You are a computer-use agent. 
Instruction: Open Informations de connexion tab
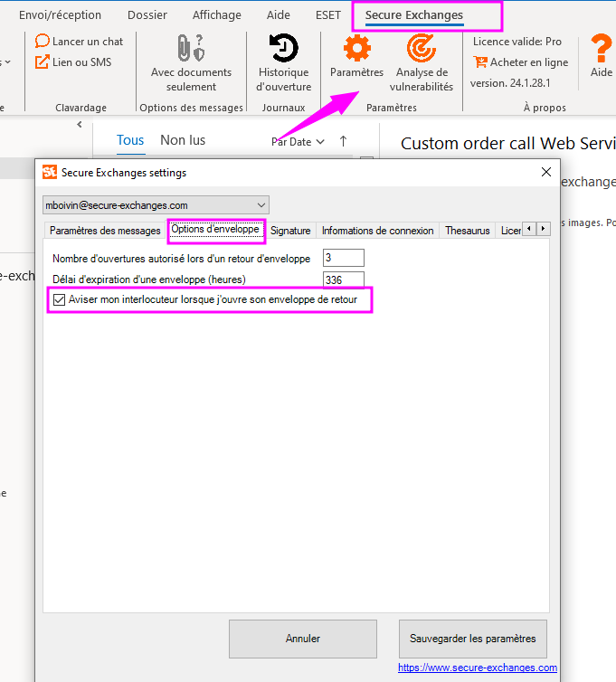(377, 231)
